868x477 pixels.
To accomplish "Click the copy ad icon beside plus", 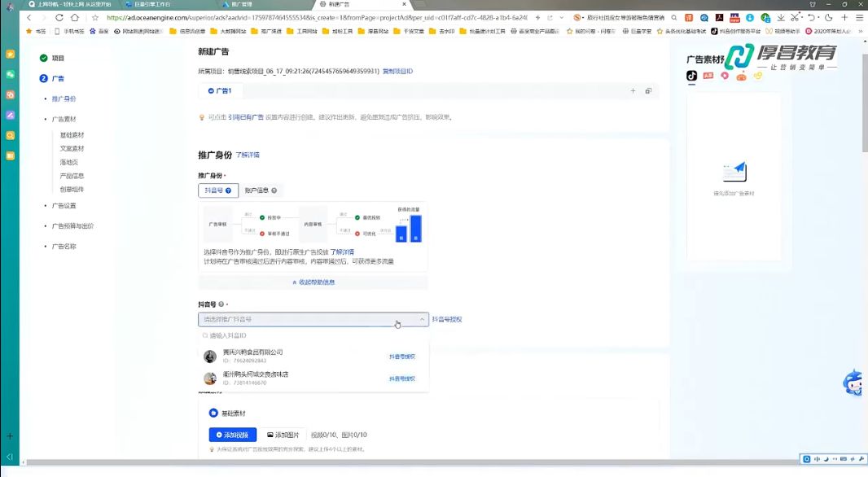I will pos(648,90).
